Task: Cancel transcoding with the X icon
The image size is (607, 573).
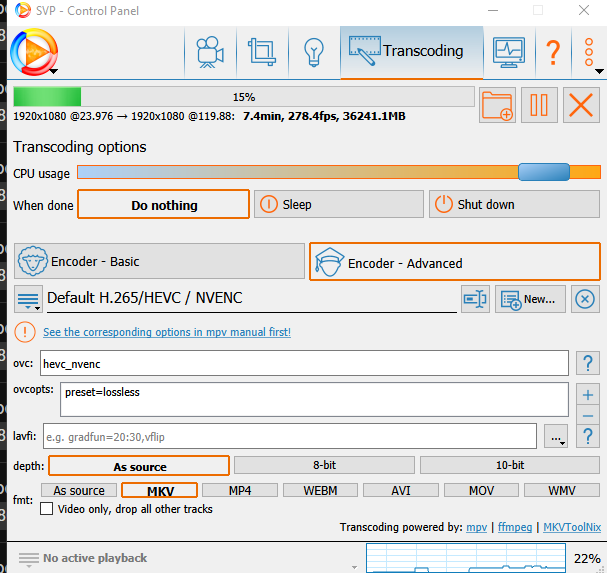Action: click(580, 105)
